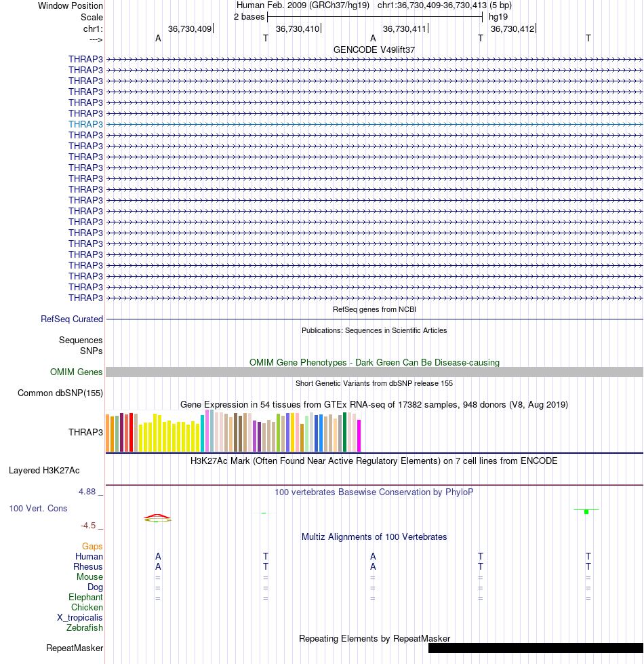Click the Window Position label
The width and height of the screenshot is (644, 664).
click(x=71, y=6)
